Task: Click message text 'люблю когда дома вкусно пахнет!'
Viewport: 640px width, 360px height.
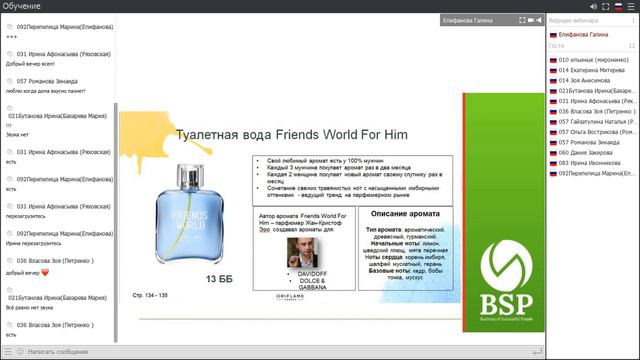Action: (x=46, y=91)
